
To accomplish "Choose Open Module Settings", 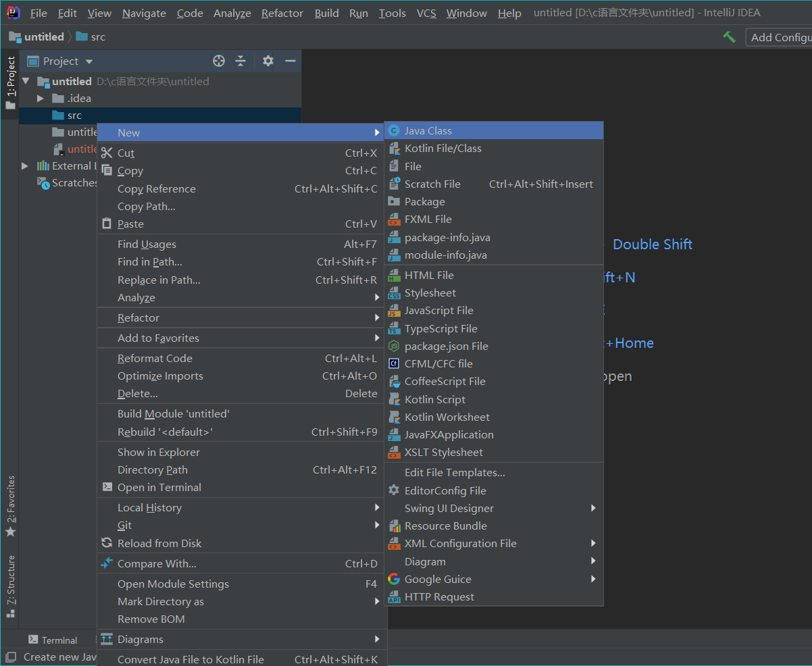I will pyautogui.click(x=242, y=584).
